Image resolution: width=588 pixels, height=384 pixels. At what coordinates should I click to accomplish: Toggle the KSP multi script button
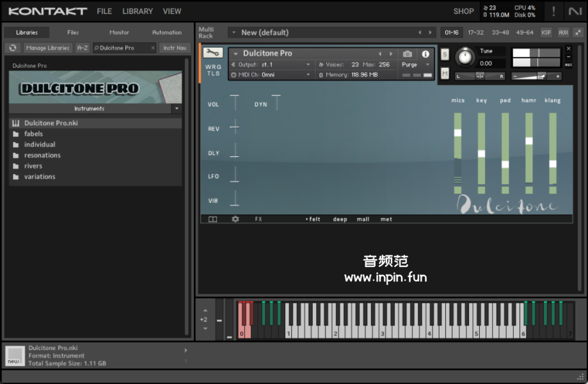[546, 33]
